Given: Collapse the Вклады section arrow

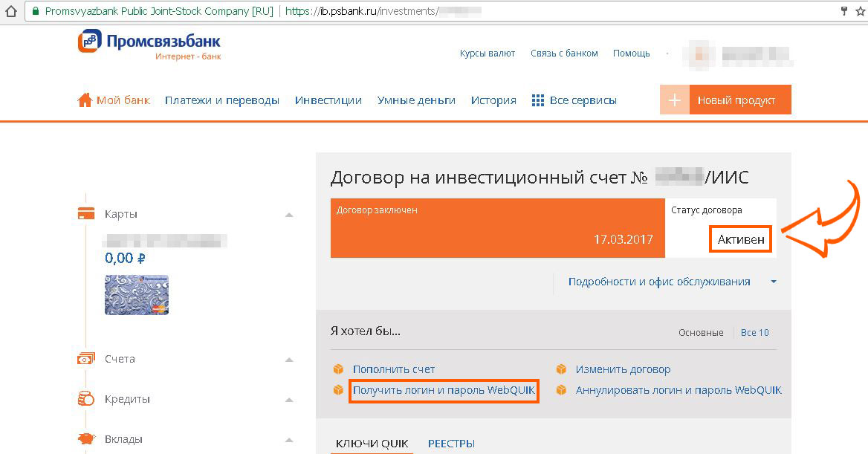Looking at the screenshot, I should click(x=289, y=440).
